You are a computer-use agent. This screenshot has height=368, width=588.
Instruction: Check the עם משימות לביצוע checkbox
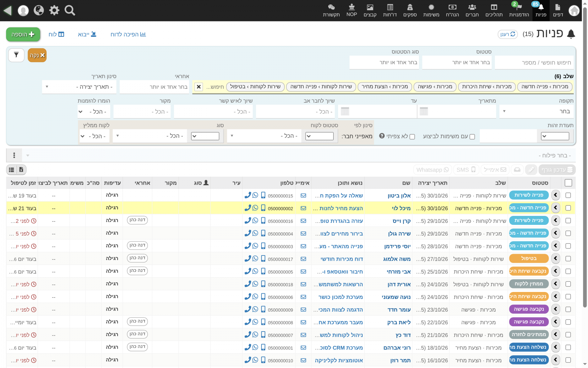coord(472,137)
